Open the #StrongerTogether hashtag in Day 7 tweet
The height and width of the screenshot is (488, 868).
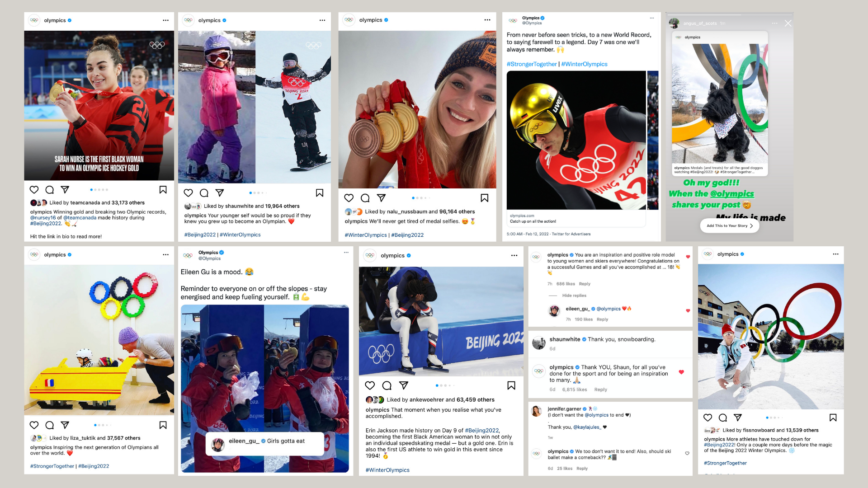point(532,64)
